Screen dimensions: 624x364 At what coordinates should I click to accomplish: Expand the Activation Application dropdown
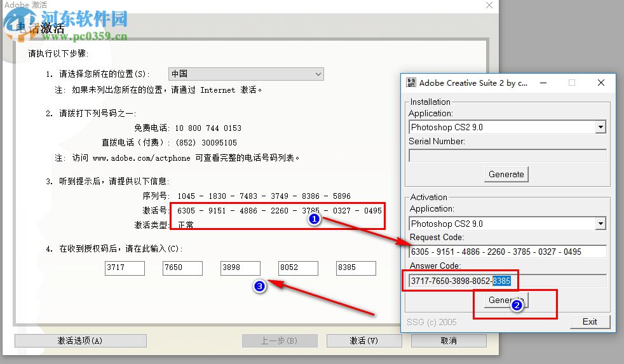[x=600, y=224]
